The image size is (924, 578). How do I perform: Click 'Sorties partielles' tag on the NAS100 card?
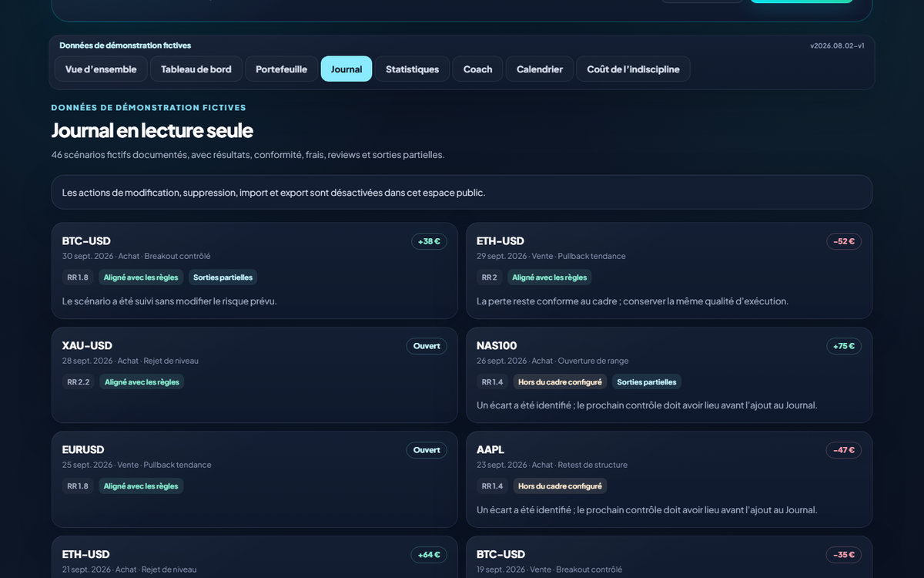(647, 381)
